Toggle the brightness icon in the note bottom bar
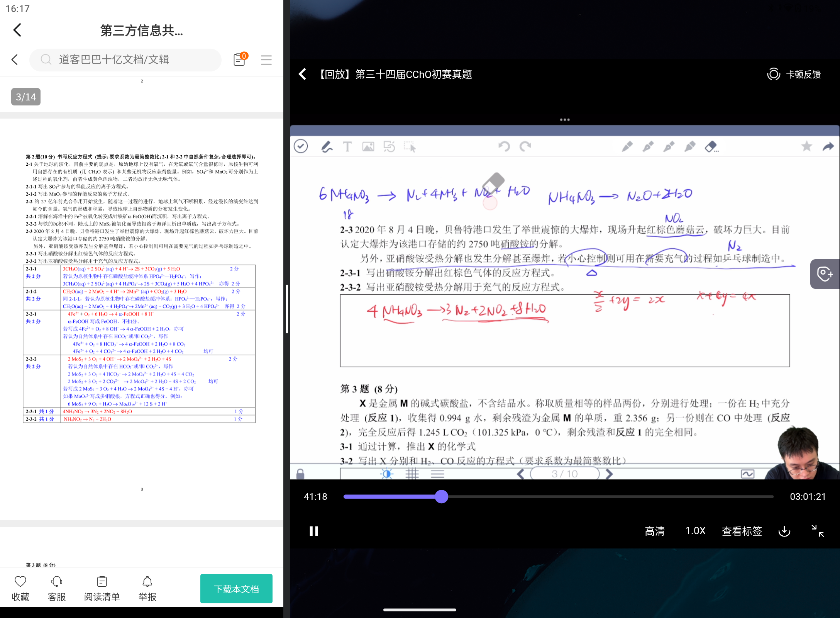 386,474
